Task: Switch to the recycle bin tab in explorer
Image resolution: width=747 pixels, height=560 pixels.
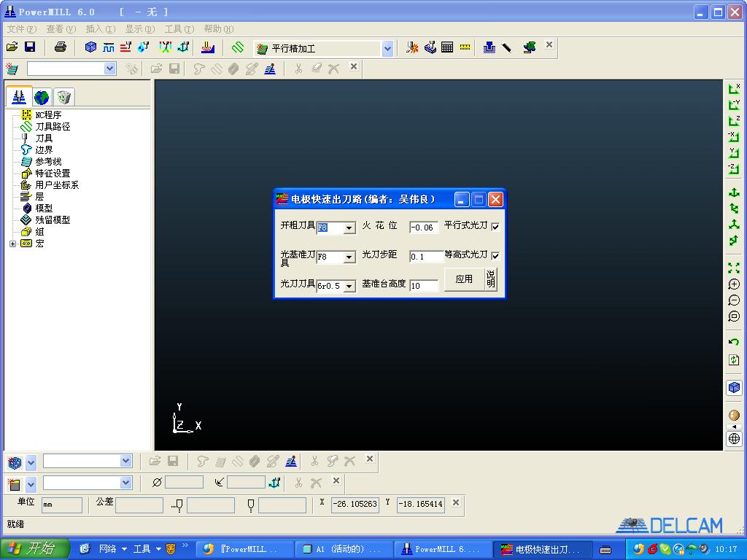Action: click(64, 97)
